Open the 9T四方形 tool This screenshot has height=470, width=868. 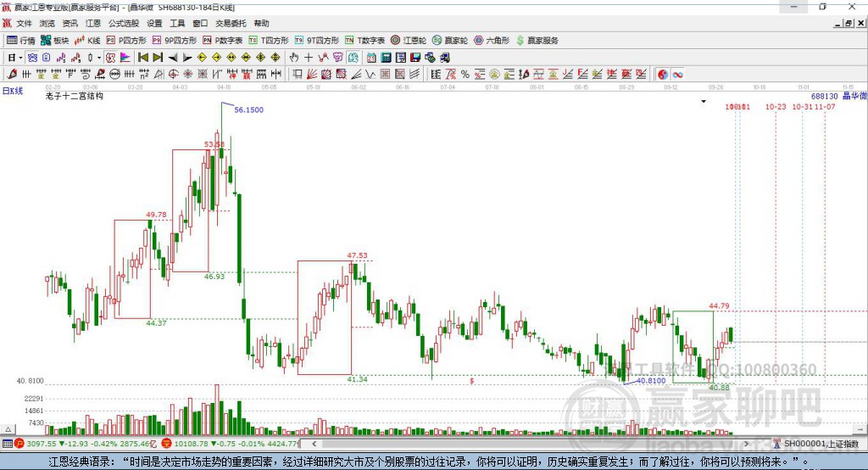[317, 41]
